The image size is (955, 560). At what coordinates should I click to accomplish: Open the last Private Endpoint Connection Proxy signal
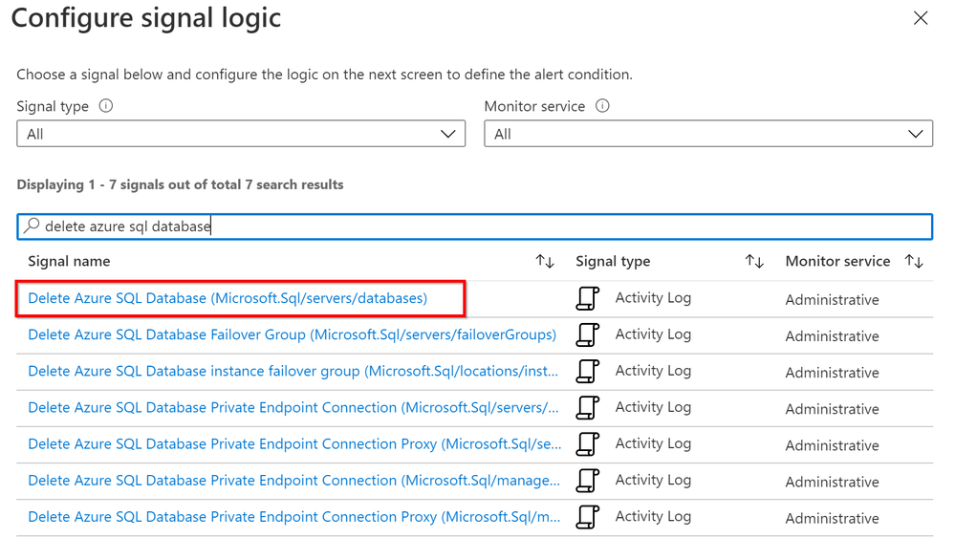[x=294, y=517]
